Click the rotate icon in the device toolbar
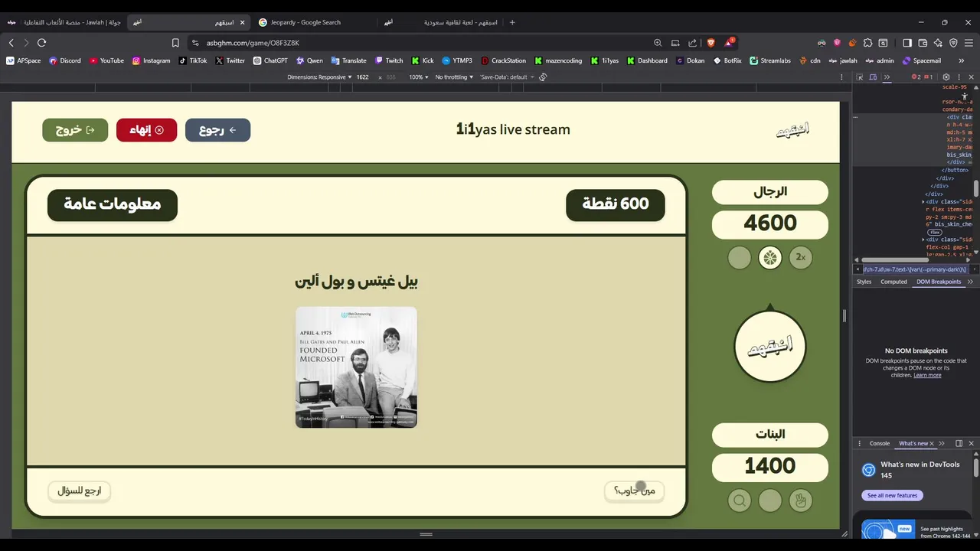The image size is (980, 551). (x=543, y=77)
